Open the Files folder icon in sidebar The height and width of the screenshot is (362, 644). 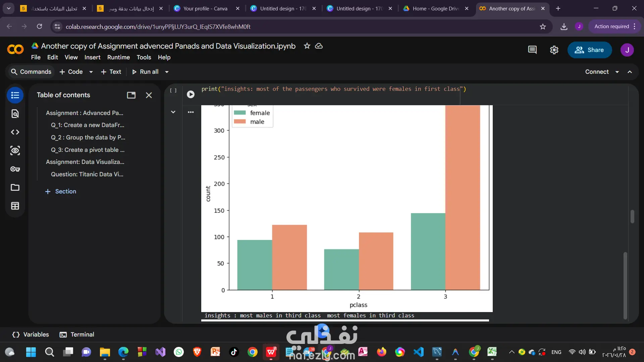(x=15, y=187)
